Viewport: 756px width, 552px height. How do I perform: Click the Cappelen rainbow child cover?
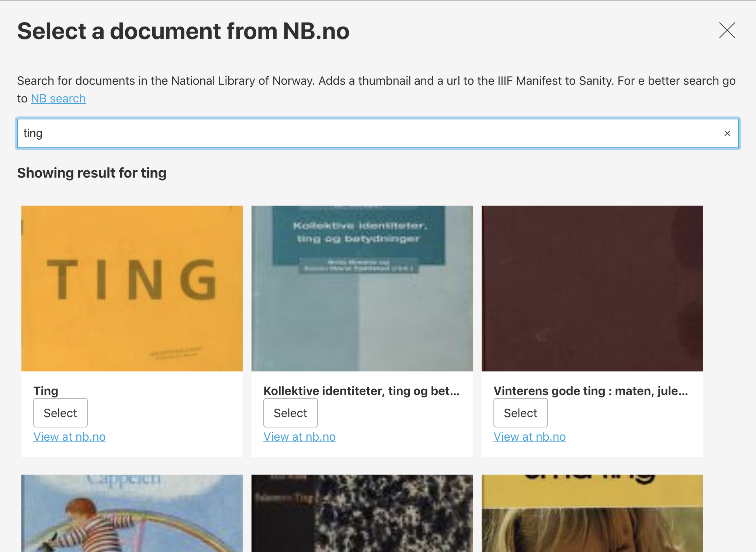(x=132, y=513)
